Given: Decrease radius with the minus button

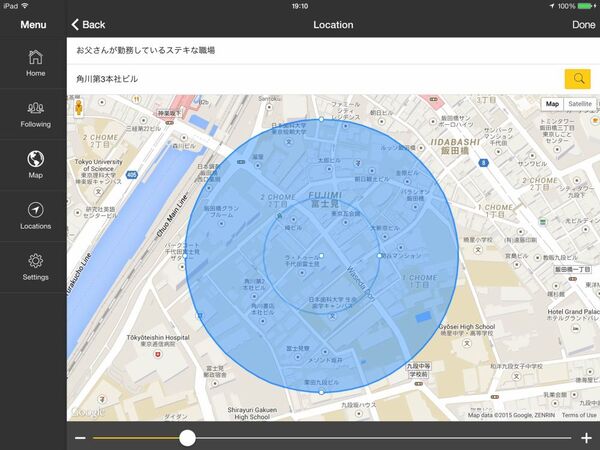Looking at the screenshot, I should point(80,438).
